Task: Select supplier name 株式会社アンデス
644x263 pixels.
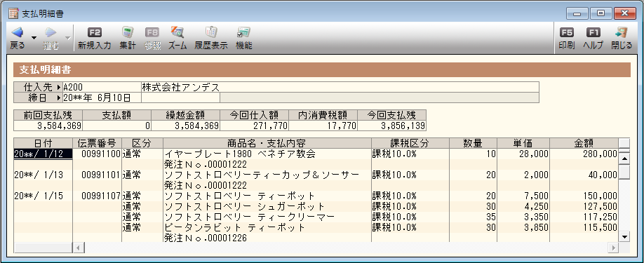Action: click(x=181, y=87)
